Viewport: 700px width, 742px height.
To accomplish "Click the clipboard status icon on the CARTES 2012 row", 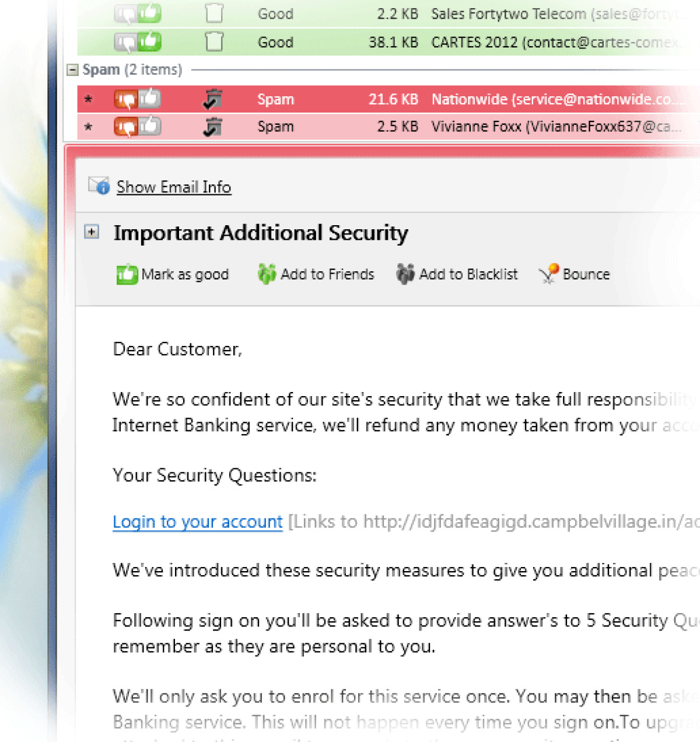I will coord(214,41).
